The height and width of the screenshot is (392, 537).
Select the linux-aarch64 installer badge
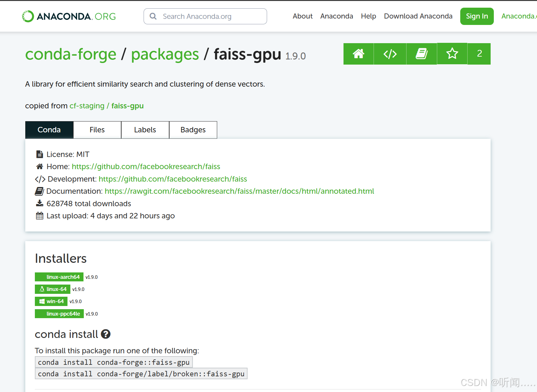[x=59, y=277]
